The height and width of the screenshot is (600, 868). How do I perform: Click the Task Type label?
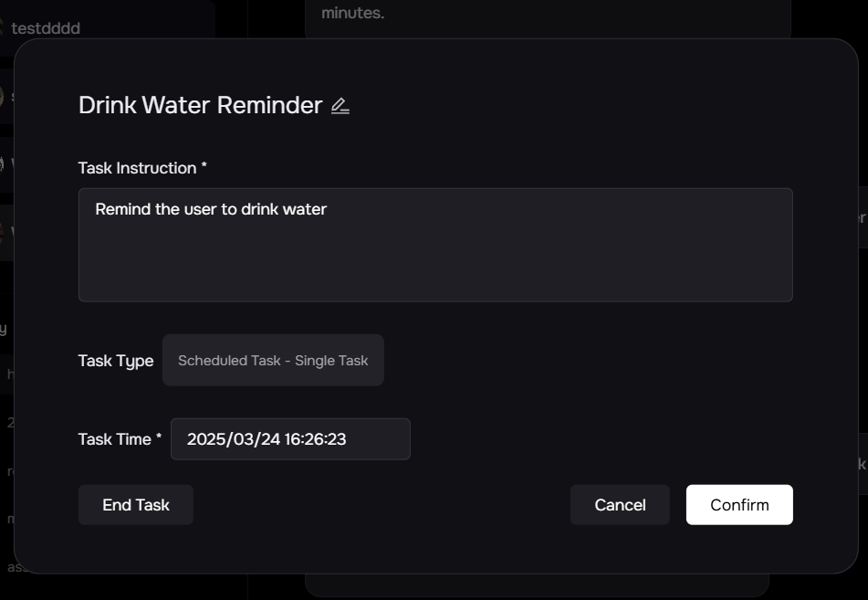(x=116, y=361)
